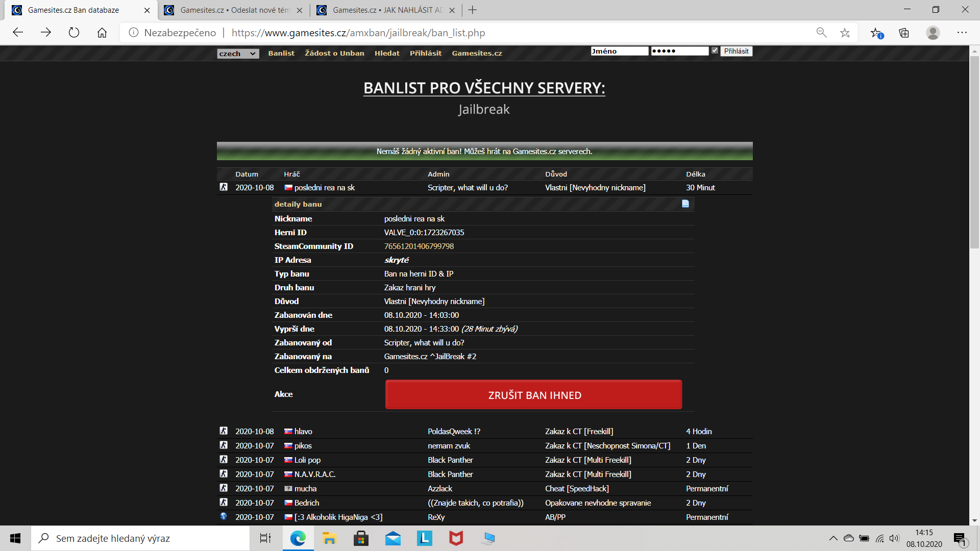Open Microsoft Store from the taskbar

click(x=361, y=538)
